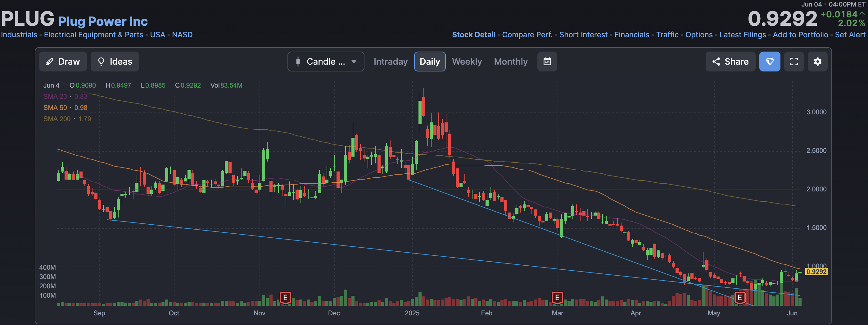Expand the Candle chart type dropdown

(325, 61)
